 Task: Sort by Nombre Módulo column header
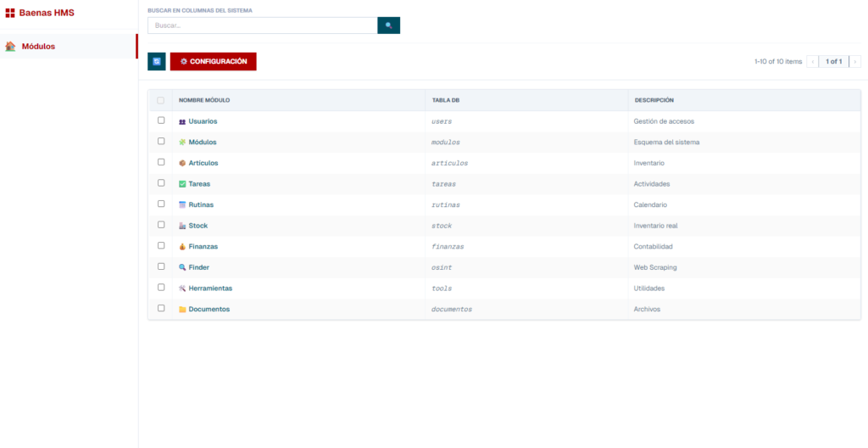(x=204, y=100)
